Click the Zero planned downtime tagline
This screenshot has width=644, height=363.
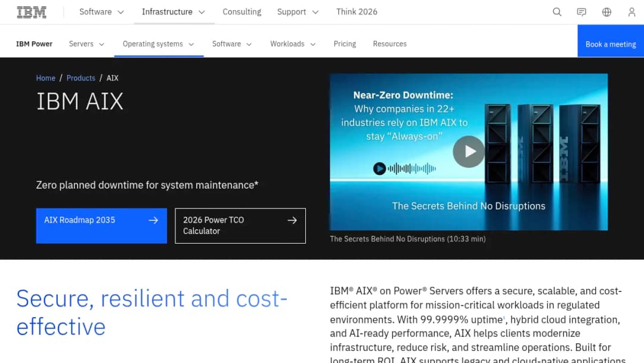(x=147, y=185)
